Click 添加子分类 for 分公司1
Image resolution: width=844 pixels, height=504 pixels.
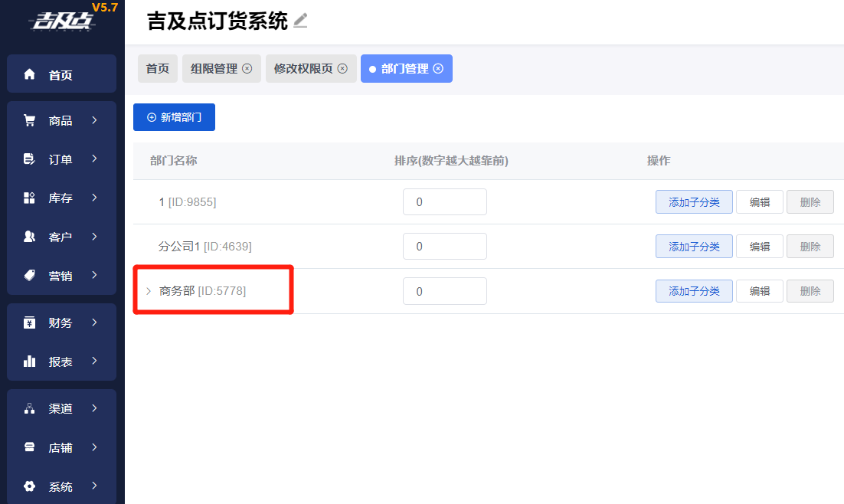[x=694, y=247]
